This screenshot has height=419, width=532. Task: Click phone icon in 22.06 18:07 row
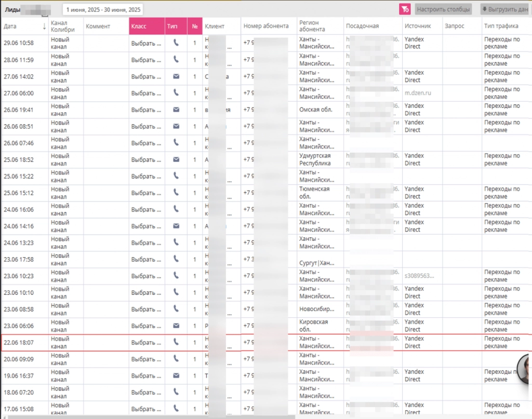coord(176,342)
